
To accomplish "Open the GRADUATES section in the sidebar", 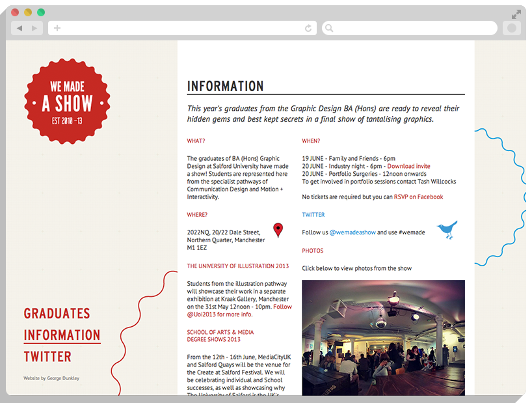I will [x=57, y=313].
